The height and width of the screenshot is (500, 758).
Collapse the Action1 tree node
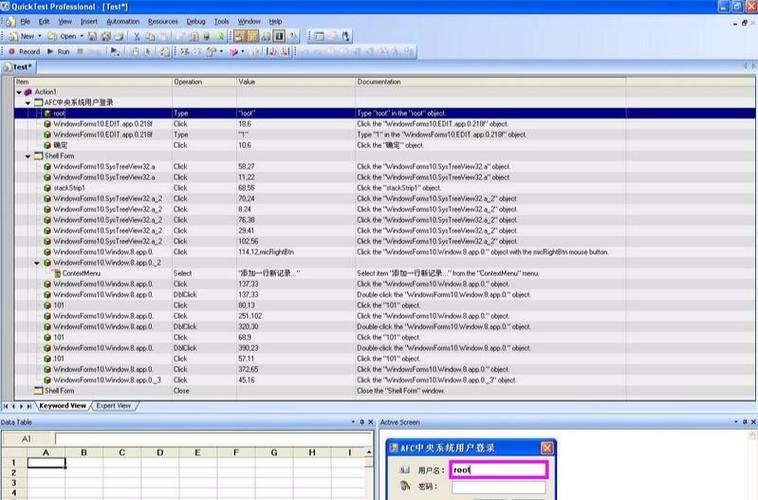point(19,92)
